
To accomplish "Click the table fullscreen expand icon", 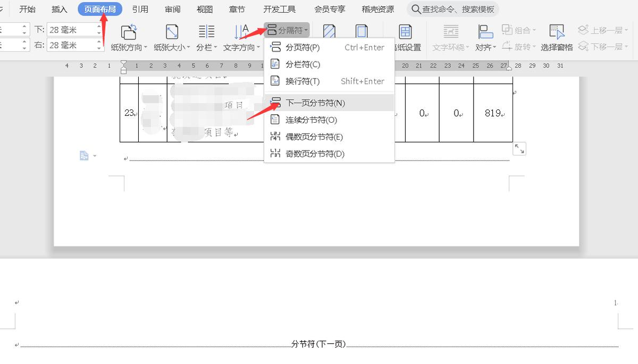I will [x=519, y=149].
